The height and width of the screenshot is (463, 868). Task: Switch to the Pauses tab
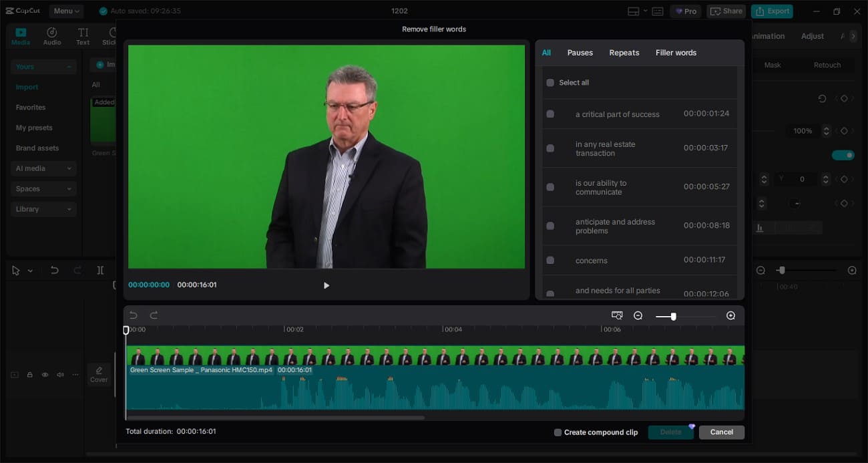pyautogui.click(x=580, y=53)
